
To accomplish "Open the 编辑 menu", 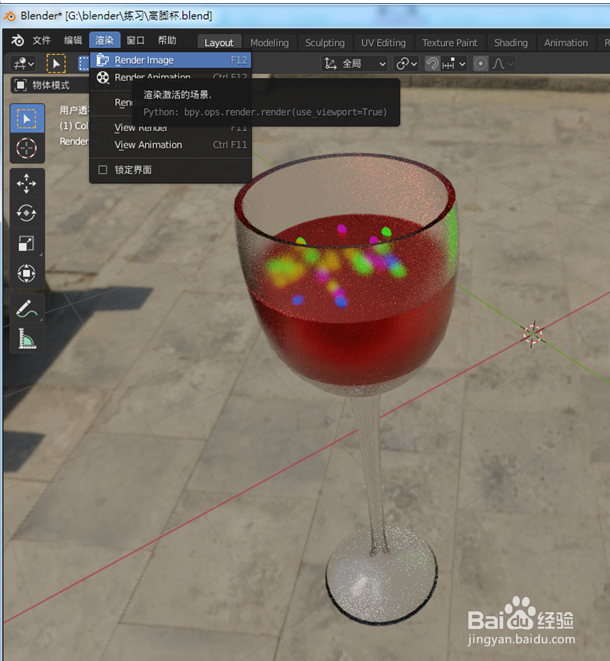I will pos(73,40).
